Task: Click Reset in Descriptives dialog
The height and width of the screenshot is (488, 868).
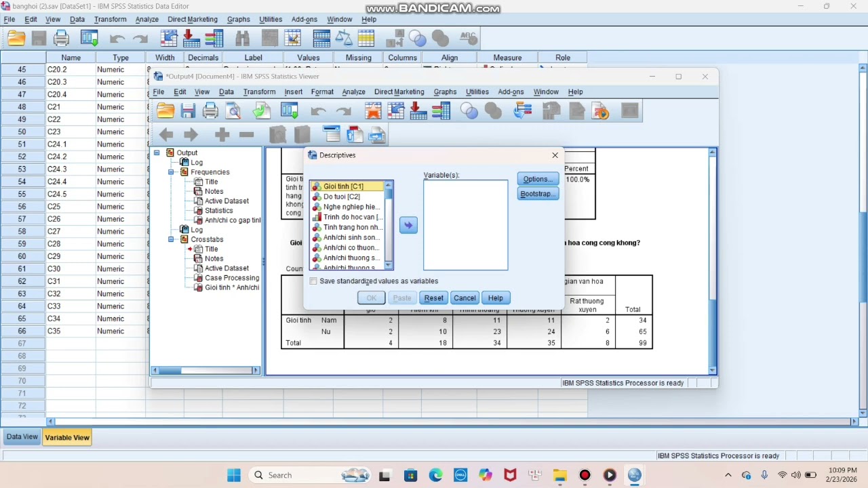Action: 433,298
